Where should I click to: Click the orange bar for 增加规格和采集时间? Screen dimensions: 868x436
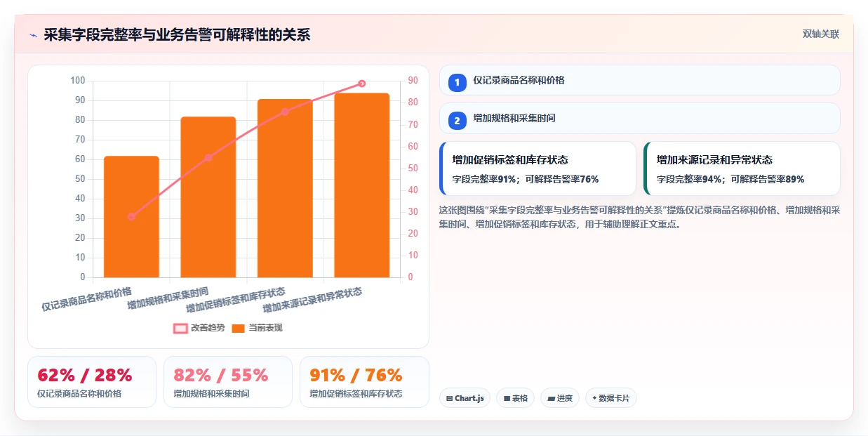[x=208, y=197]
